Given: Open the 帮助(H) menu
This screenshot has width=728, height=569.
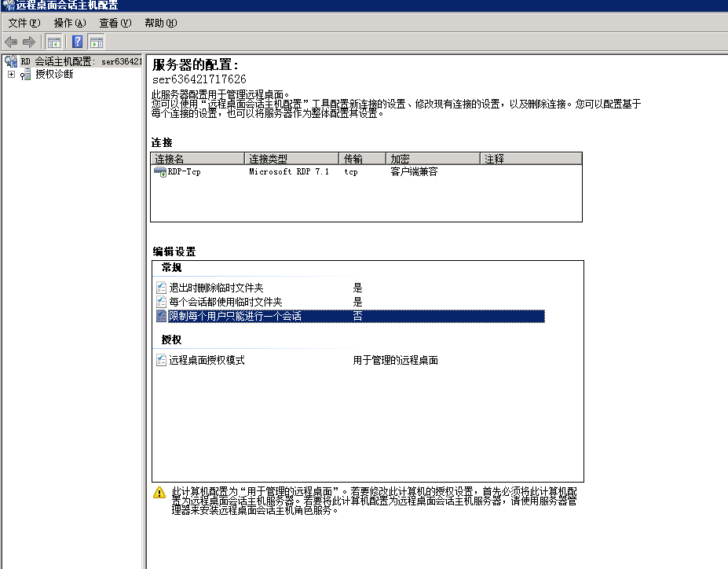Looking at the screenshot, I should (x=160, y=23).
